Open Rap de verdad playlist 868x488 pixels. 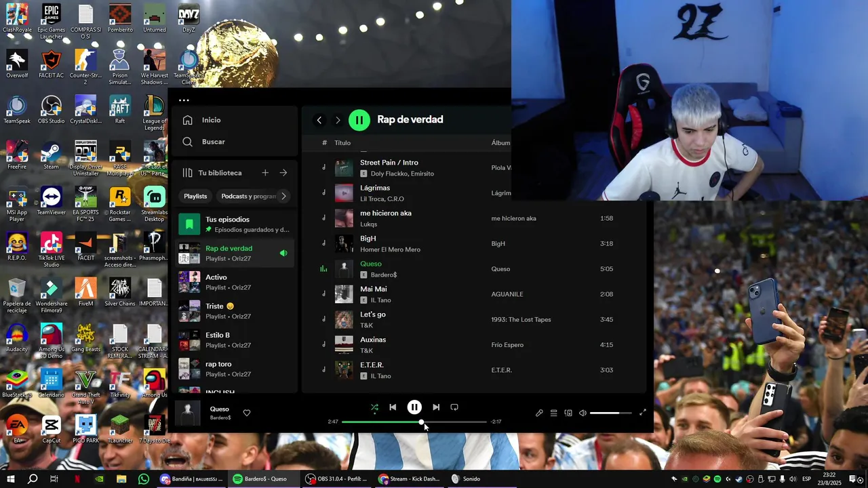point(235,253)
